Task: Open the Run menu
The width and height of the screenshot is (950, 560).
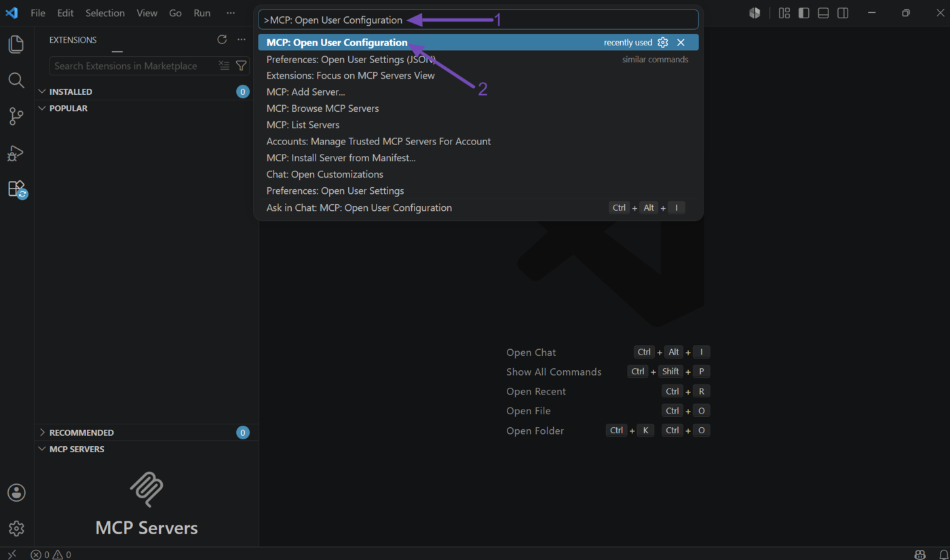Action: click(202, 13)
